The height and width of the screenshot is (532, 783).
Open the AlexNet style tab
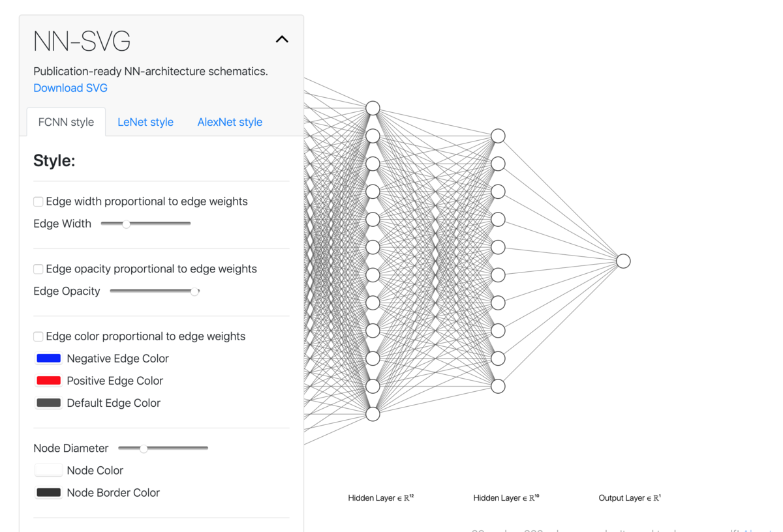[230, 121]
